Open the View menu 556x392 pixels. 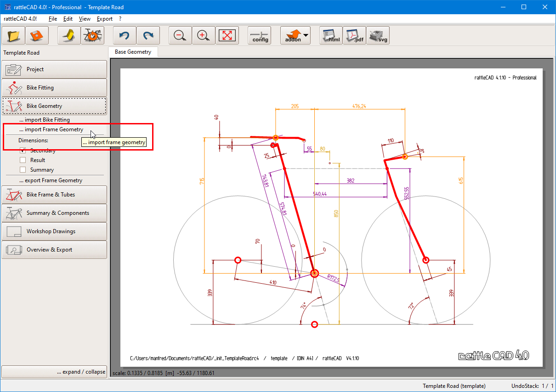[x=85, y=19]
